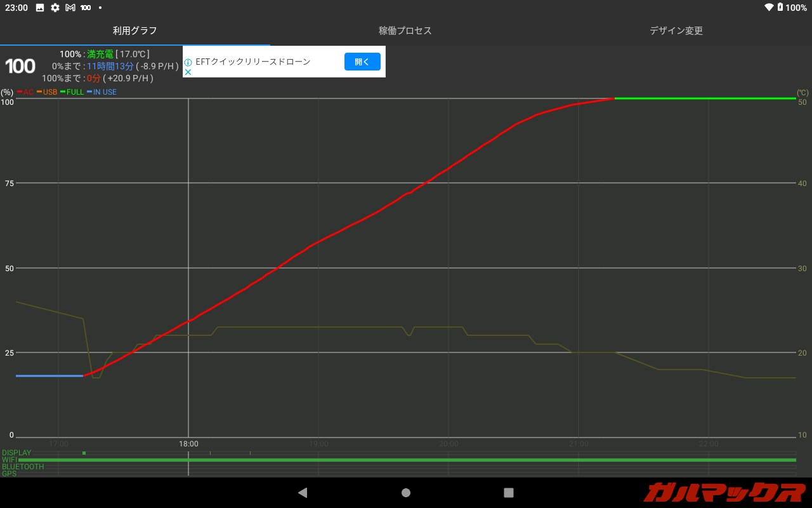812x508 pixels.
Task: Open the デザイン変更 tab
Action: [676, 30]
